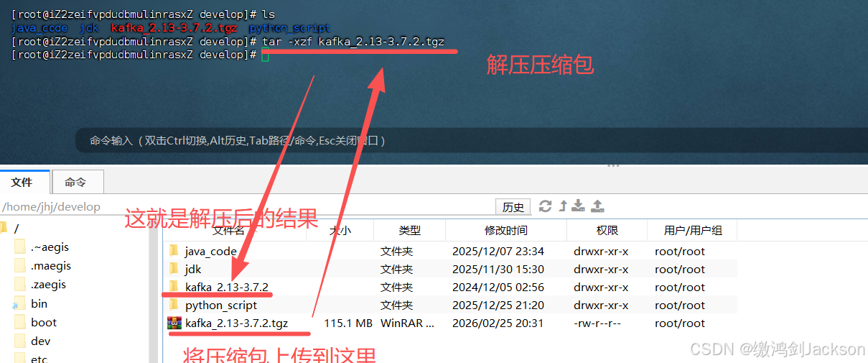The height and width of the screenshot is (363, 868).
Task: Sort file list by 大小 column
Action: pos(340,230)
